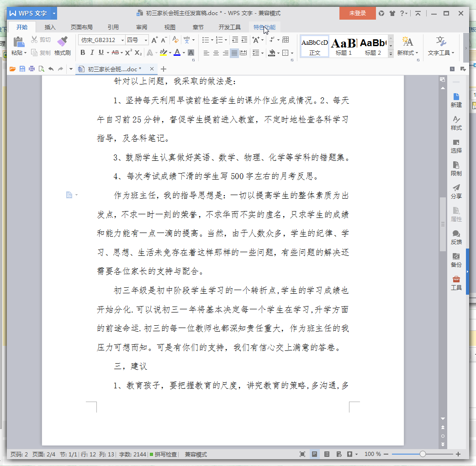Redo the last action
The height and width of the screenshot is (466, 476).
(60, 69)
